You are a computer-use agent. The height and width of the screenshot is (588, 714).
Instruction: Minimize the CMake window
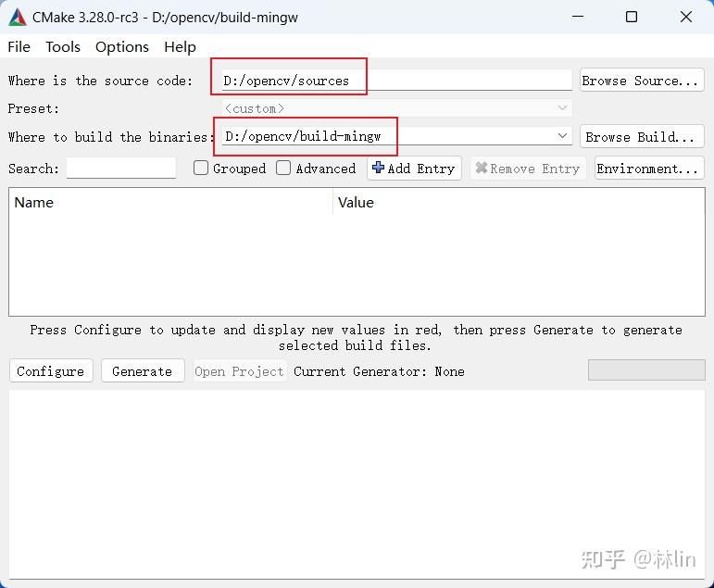tap(578, 17)
